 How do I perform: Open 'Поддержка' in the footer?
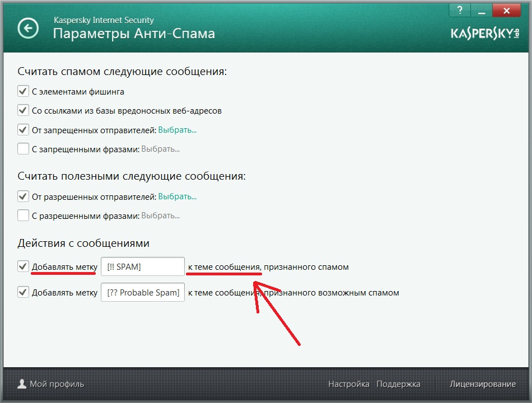[398, 384]
